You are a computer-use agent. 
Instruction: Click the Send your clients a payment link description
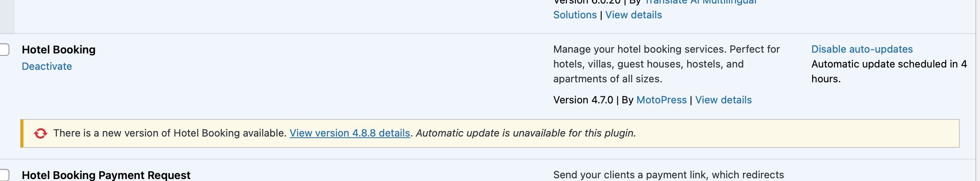pos(668,175)
